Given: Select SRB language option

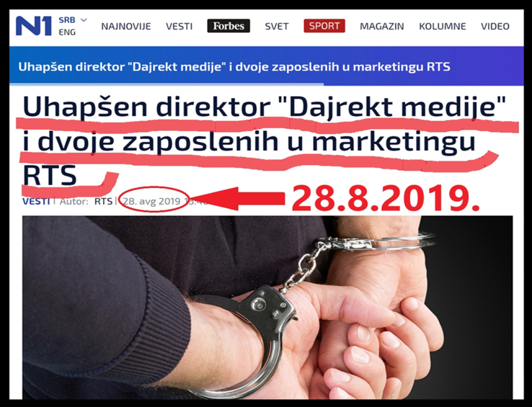Looking at the screenshot, I should point(67,20).
